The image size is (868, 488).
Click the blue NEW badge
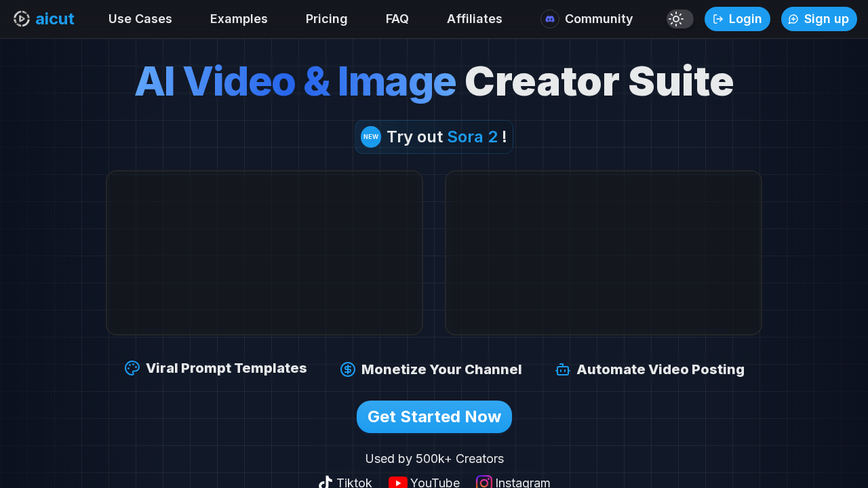click(371, 137)
